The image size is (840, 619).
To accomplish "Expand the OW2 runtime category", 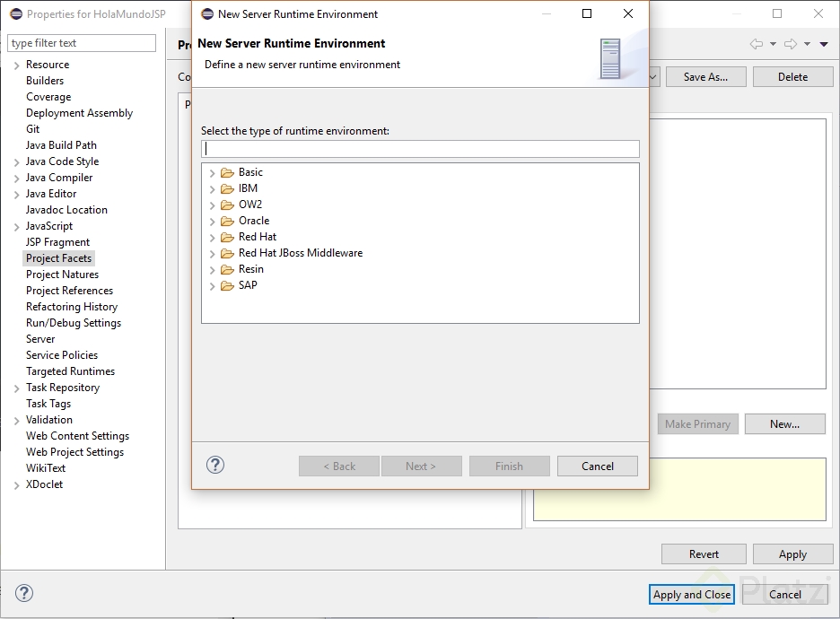I will pos(212,205).
